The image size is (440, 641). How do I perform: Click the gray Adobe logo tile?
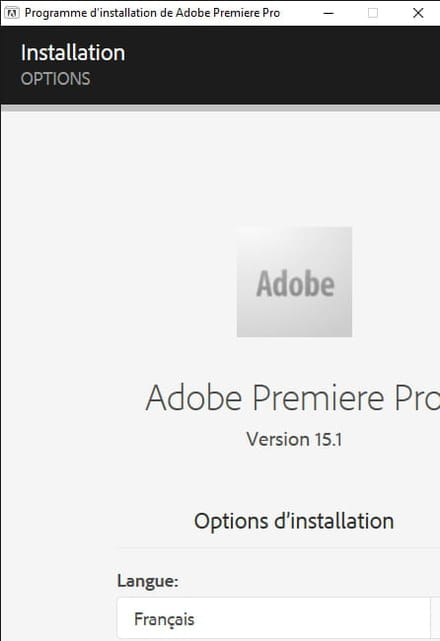[294, 282]
